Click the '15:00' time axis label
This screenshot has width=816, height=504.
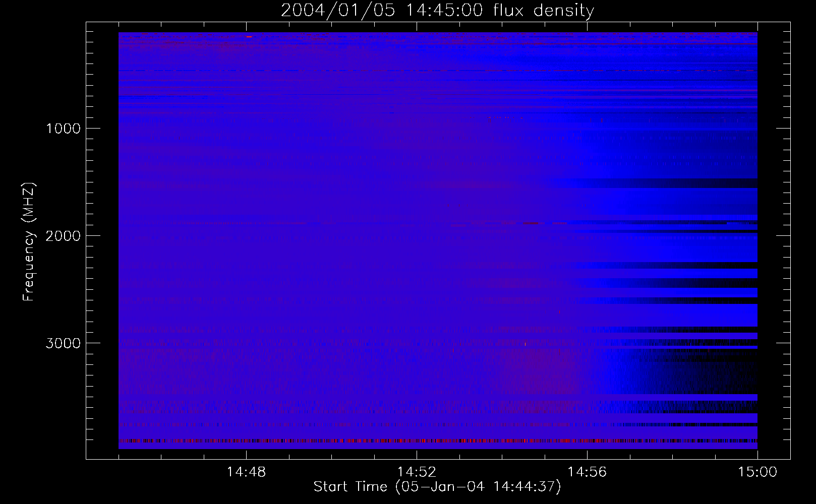[757, 472]
